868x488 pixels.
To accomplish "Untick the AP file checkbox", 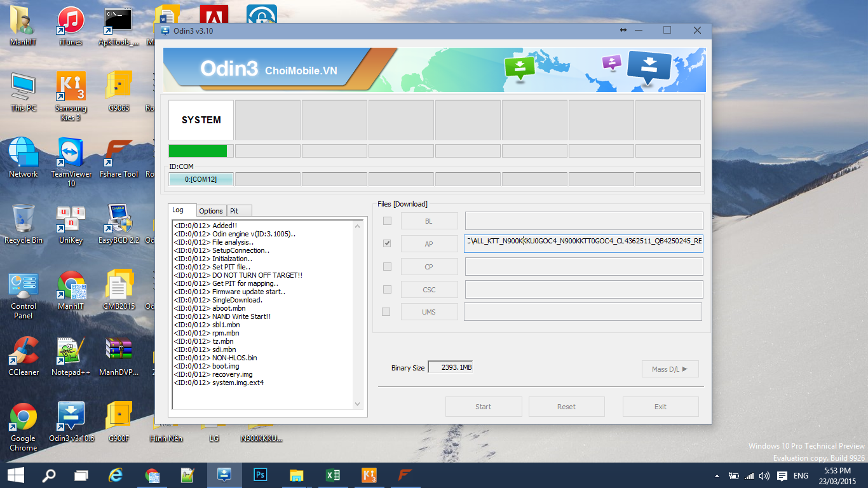I will point(387,243).
